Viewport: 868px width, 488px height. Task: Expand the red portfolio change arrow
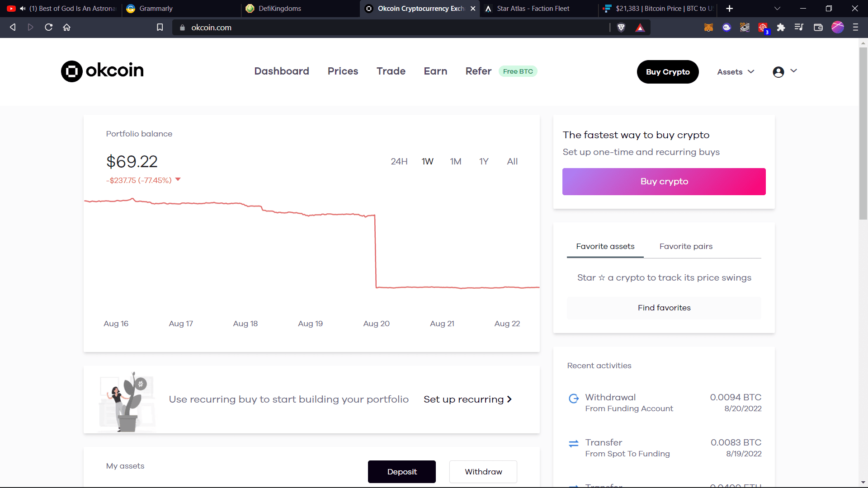178,179
